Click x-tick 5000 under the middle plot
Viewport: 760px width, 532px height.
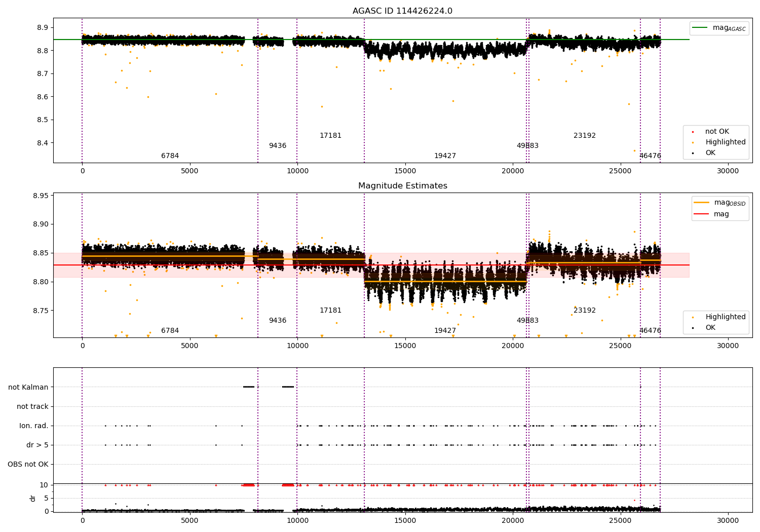[x=189, y=346]
